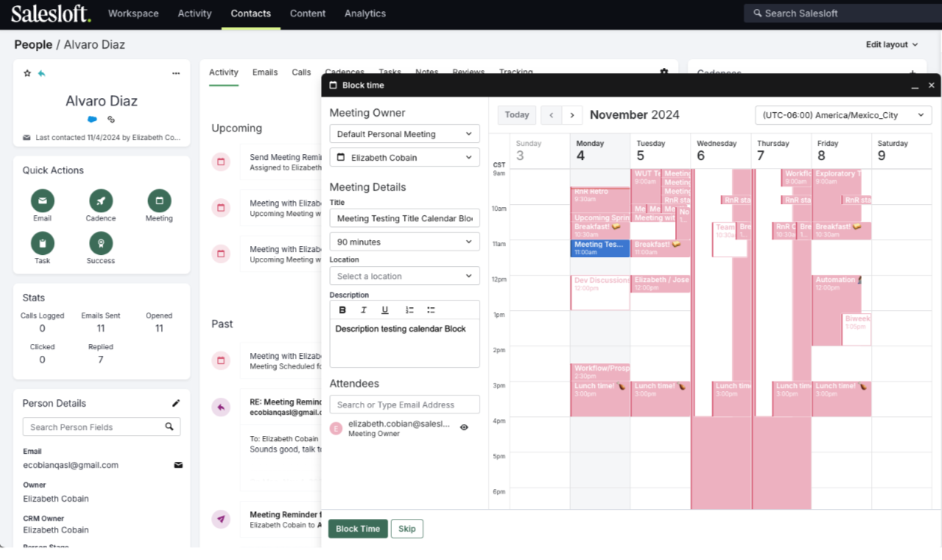Click the People breadcrumb link
This screenshot has height=560, width=942.
point(33,45)
